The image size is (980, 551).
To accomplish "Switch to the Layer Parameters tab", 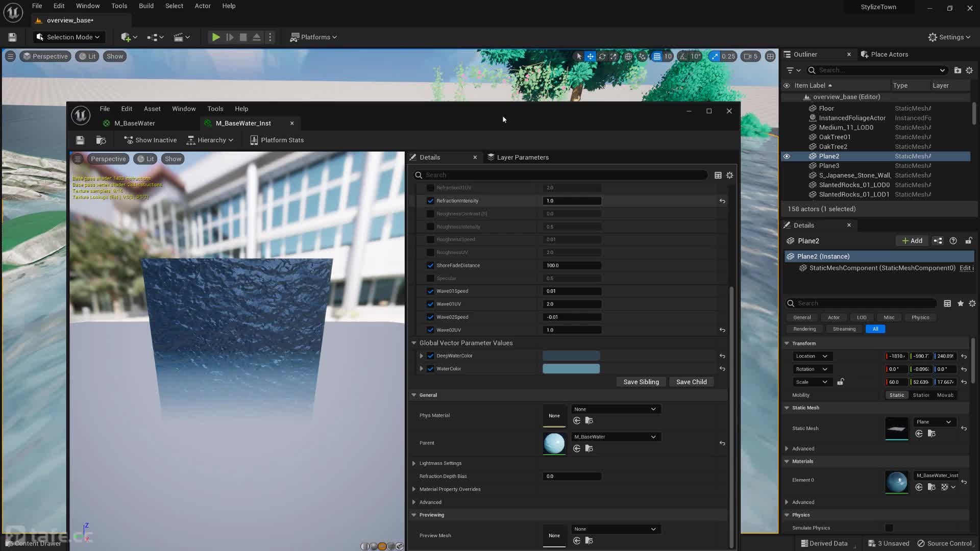I will (519, 157).
